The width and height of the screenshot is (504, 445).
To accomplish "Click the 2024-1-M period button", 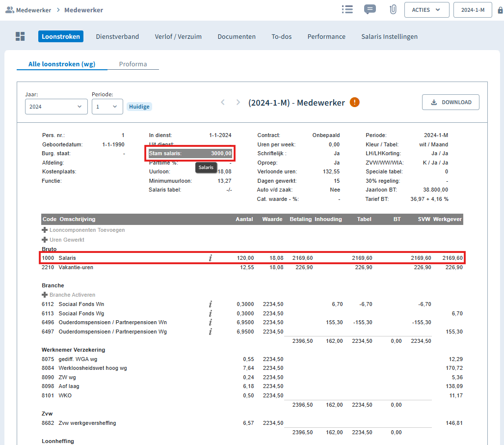I will click(x=473, y=10).
